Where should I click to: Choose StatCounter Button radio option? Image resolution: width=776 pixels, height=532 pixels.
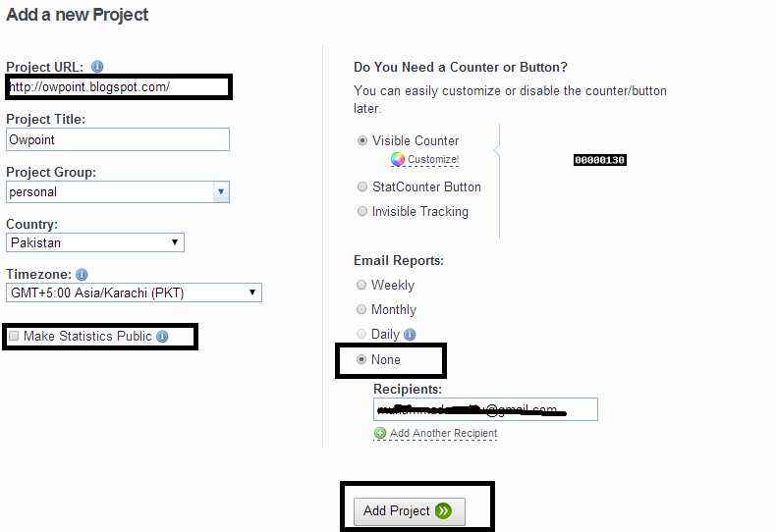(361, 186)
